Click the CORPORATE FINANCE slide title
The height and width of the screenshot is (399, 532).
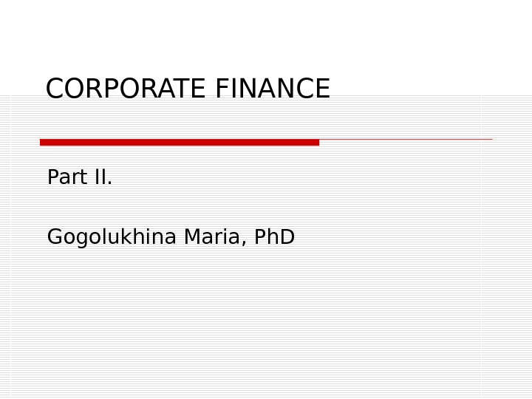click(x=188, y=89)
